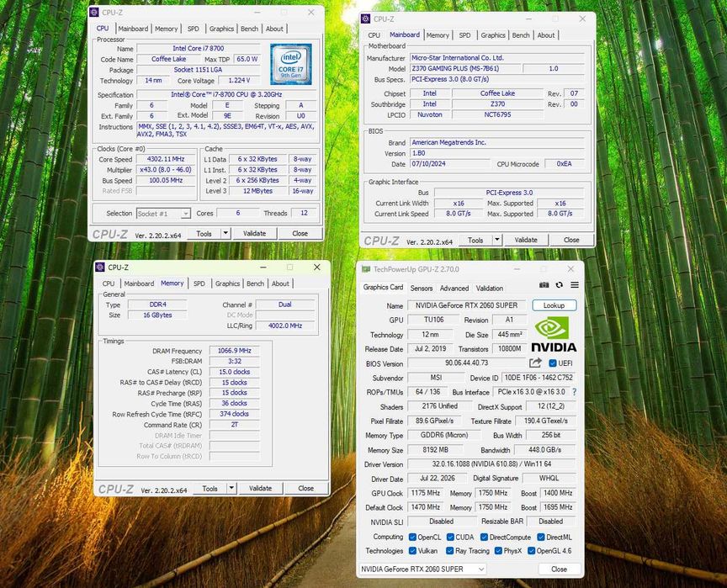This screenshot has height=588, width=727.
Task: Open the GPU-Z hamburger menu icon
Action: pyautogui.click(x=575, y=285)
